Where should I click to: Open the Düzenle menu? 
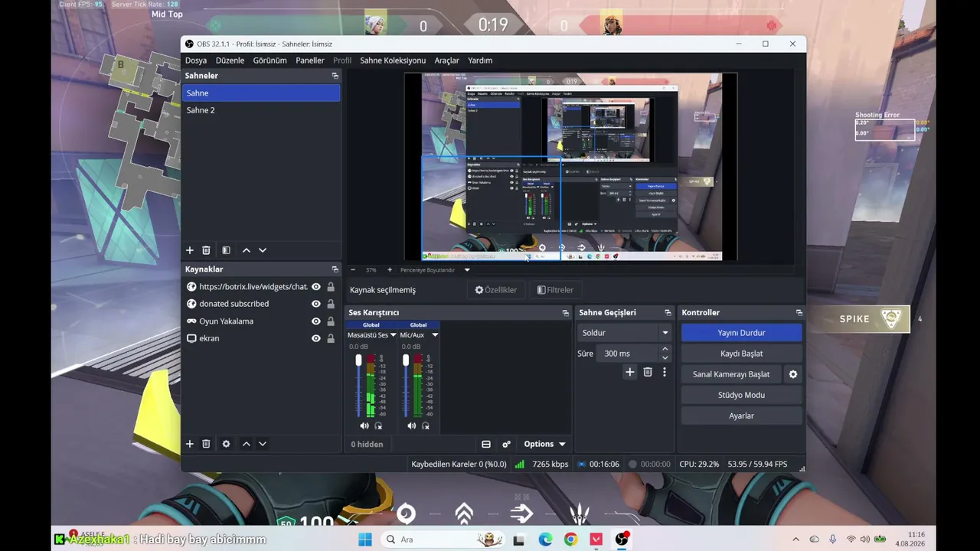coord(230,60)
